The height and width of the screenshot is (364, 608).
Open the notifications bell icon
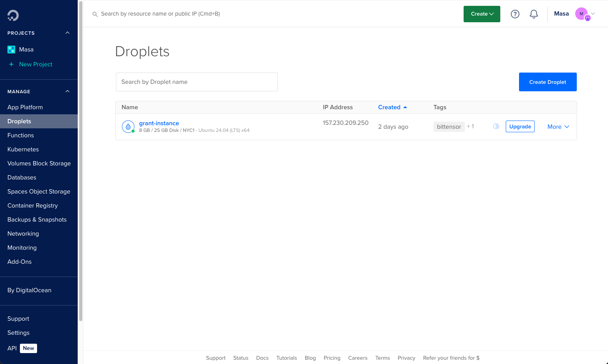coord(534,14)
